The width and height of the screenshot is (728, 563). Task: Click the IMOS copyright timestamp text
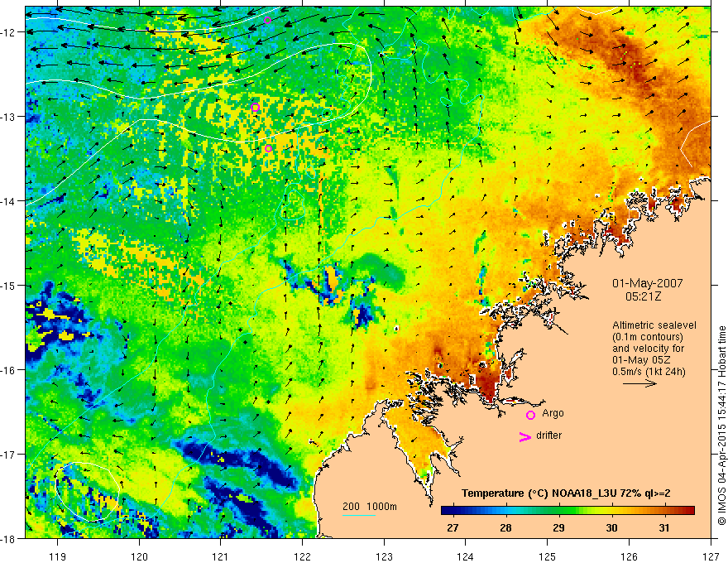point(722,426)
